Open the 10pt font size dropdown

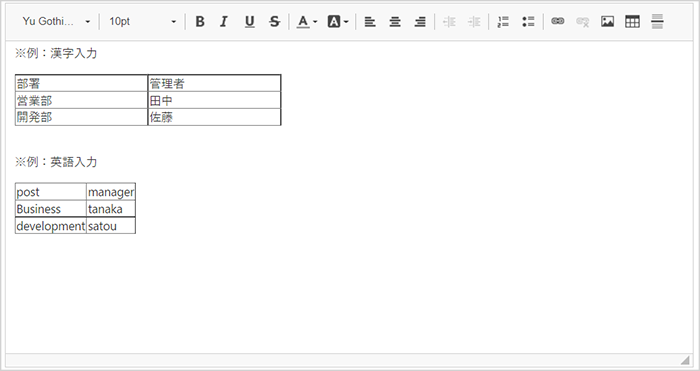pos(142,21)
